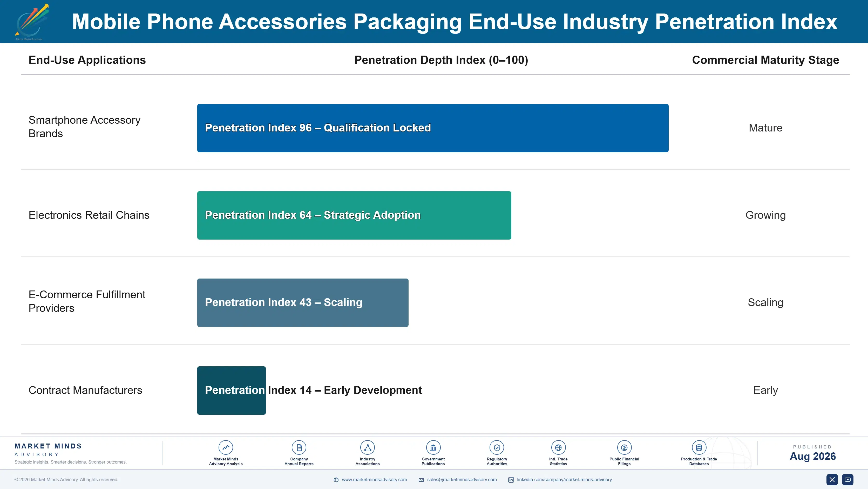Select the Penetration Index 14 dark teal bar

click(232, 390)
